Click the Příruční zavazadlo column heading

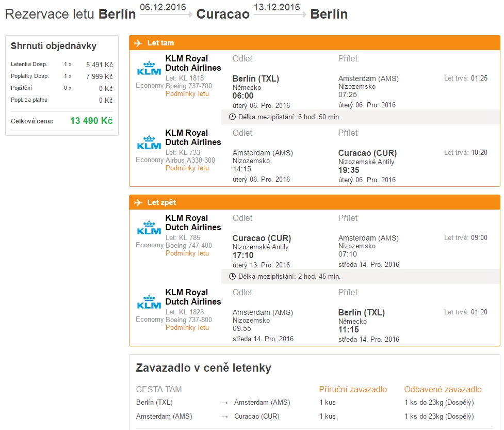coord(353,389)
